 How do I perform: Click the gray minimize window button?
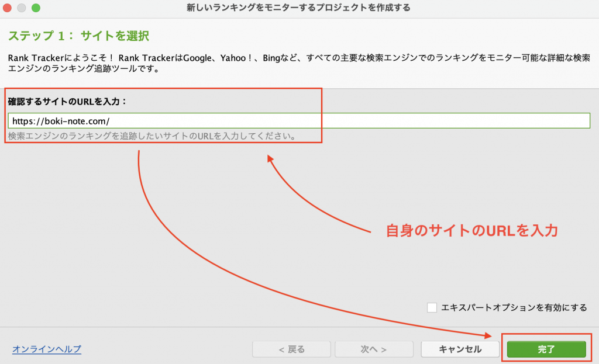[x=22, y=8]
